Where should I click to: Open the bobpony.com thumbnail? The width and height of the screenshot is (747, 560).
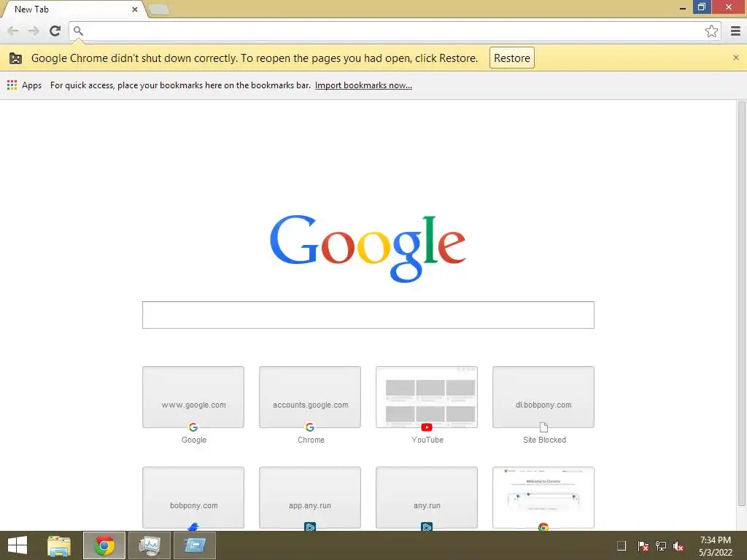click(193, 497)
